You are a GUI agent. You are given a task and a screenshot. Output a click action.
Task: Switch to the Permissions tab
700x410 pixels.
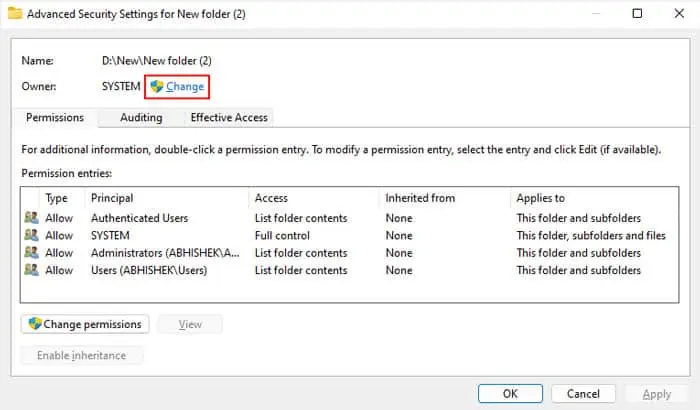[55, 117]
